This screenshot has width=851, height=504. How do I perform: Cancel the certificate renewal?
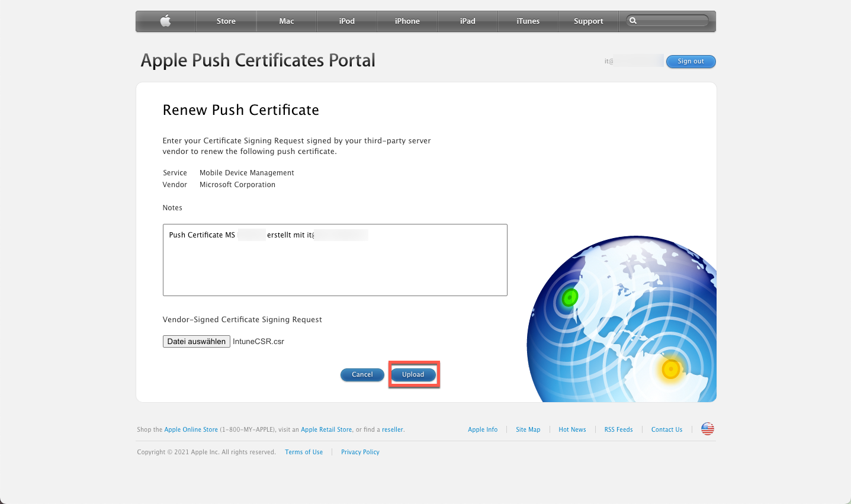tap(362, 375)
